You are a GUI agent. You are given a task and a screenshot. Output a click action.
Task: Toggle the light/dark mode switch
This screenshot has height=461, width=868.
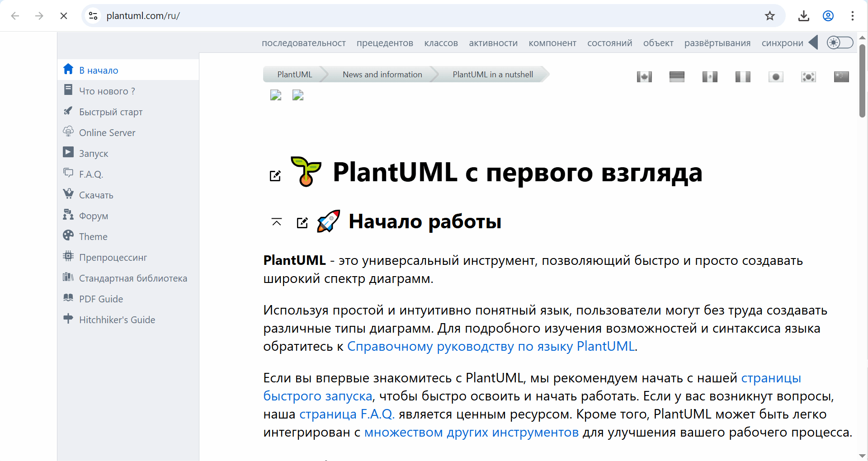click(x=840, y=42)
